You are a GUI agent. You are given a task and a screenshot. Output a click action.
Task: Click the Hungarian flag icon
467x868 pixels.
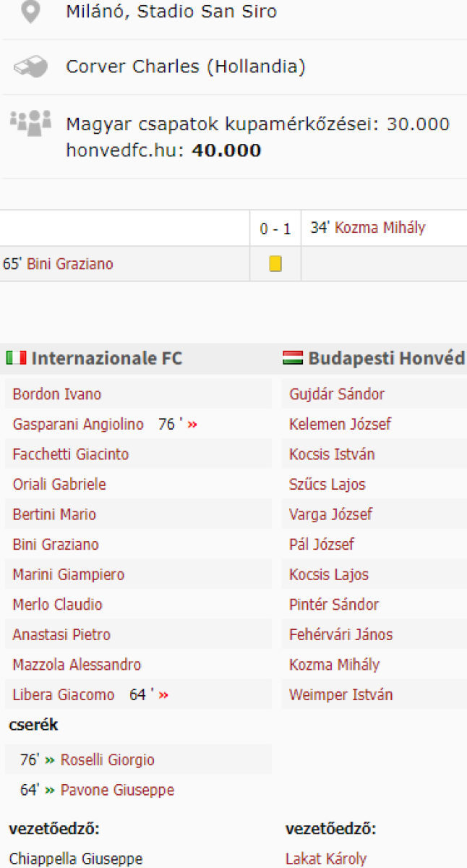click(293, 358)
